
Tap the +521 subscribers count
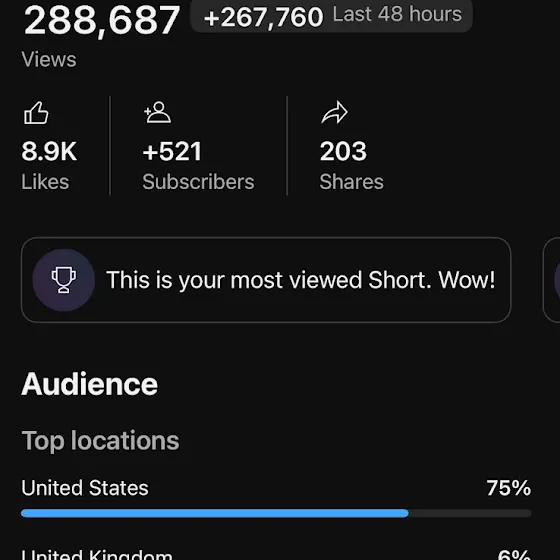click(172, 151)
